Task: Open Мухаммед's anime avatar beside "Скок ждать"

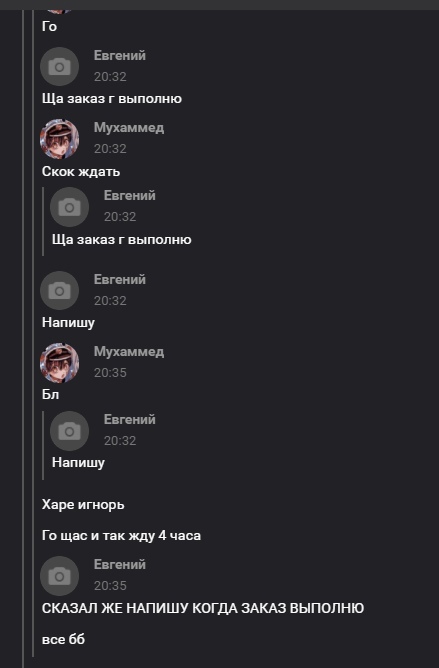Action: click(x=59, y=139)
